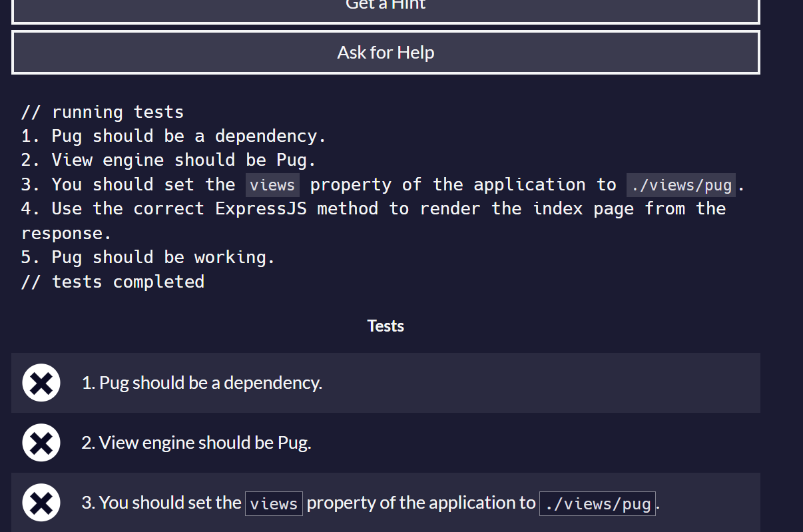
Task: Click 'Pug should be a dependency' in Tests list
Action: 202,383
